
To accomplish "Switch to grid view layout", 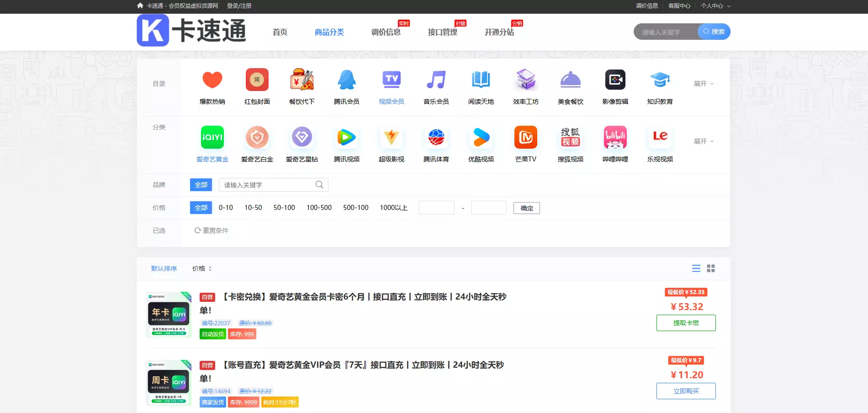I will [711, 268].
